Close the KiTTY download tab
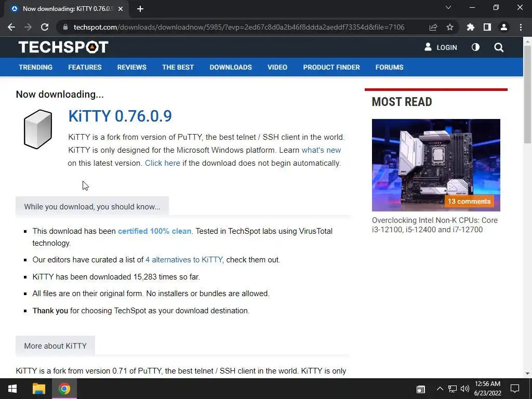 (x=121, y=9)
